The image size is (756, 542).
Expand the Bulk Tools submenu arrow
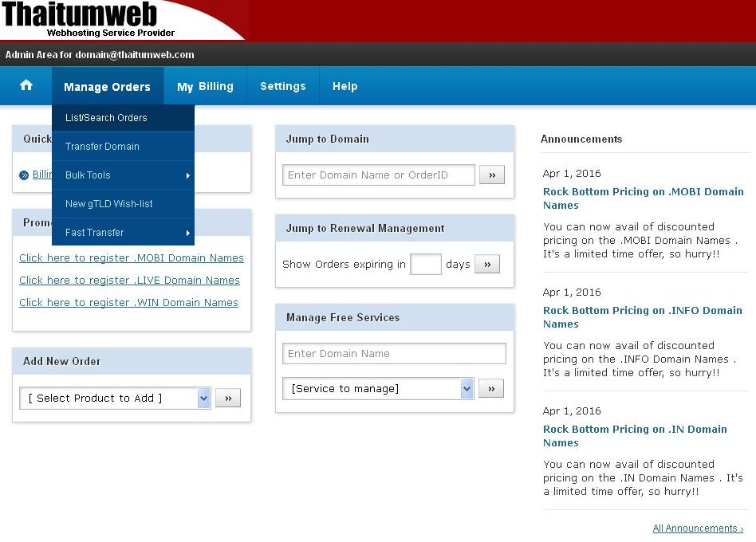pos(188,175)
